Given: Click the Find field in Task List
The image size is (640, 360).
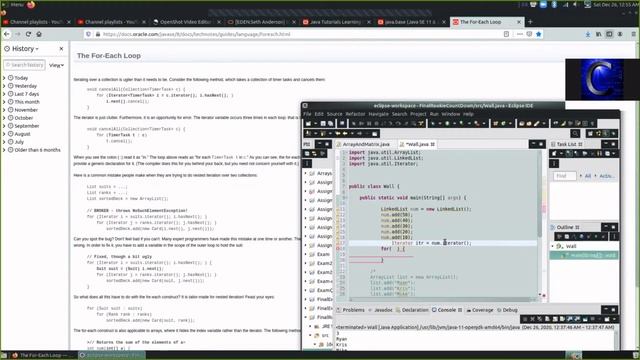Looking at the screenshot, I should pos(564,176).
